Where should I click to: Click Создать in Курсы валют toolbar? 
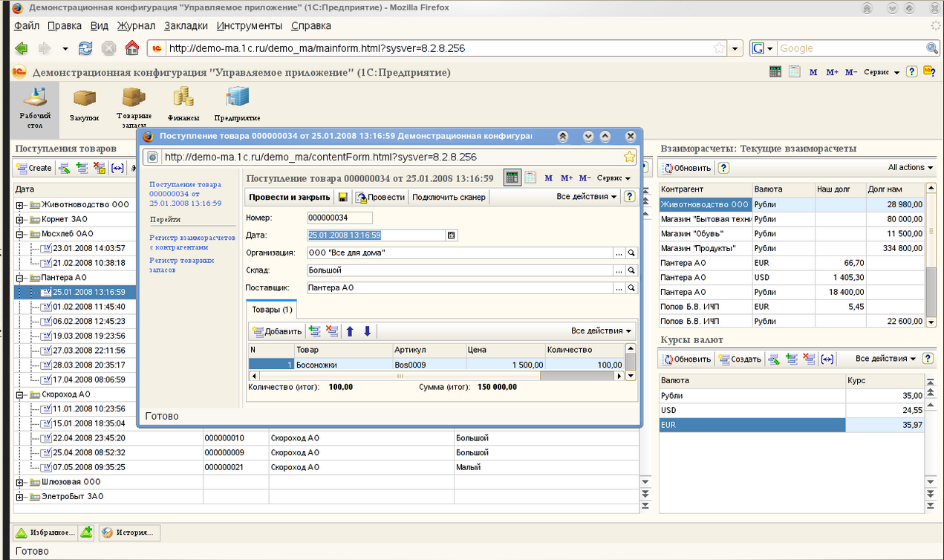(740, 359)
